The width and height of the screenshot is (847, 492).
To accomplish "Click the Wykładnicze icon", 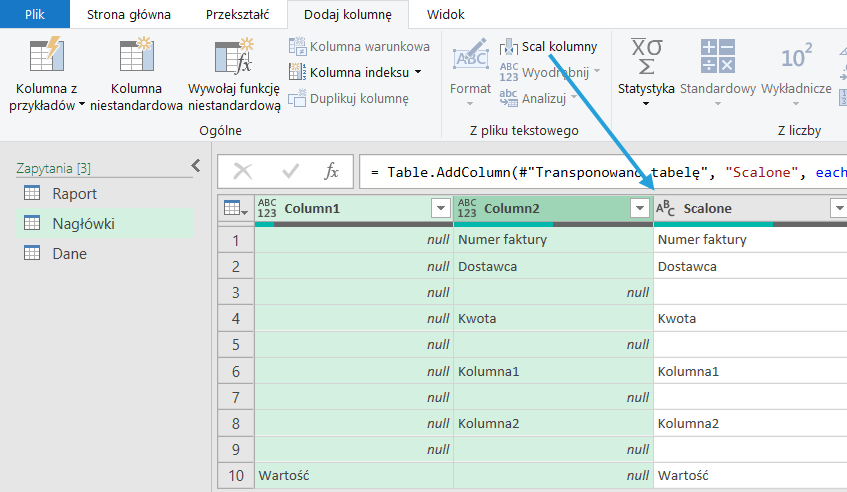I will pyautogui.click(x=796, y=56).
